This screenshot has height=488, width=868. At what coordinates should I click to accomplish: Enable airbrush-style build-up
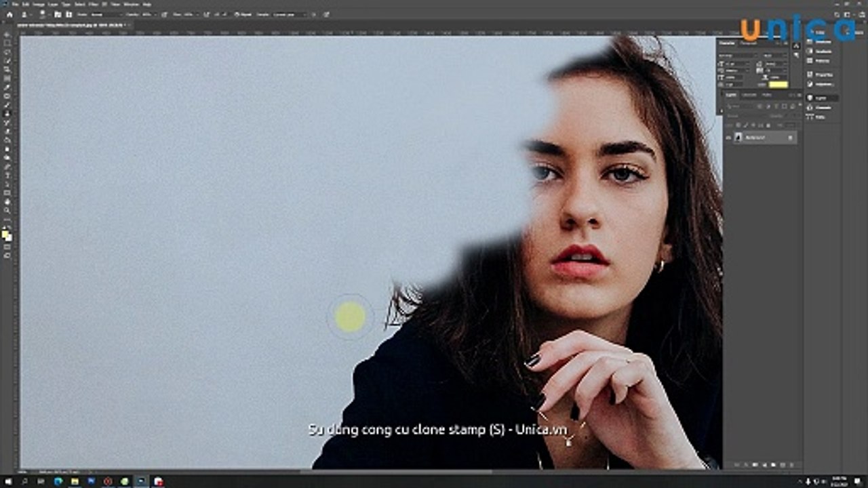click(205, 14)
